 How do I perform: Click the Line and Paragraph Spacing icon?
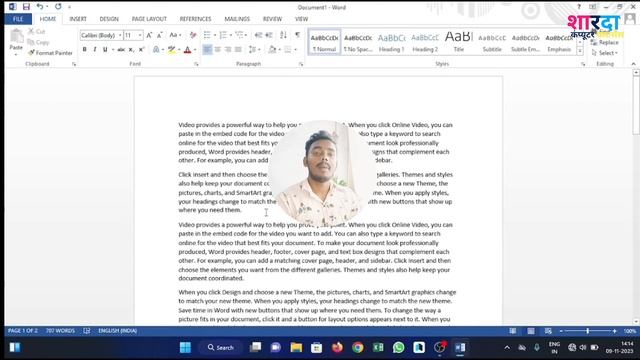click(x=252, y=49)
